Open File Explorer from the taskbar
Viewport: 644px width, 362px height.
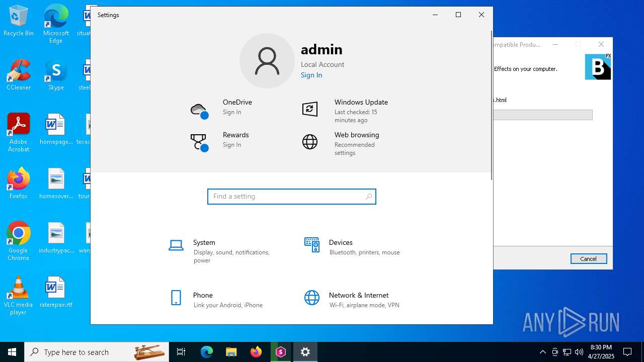[x=231, y=352]
